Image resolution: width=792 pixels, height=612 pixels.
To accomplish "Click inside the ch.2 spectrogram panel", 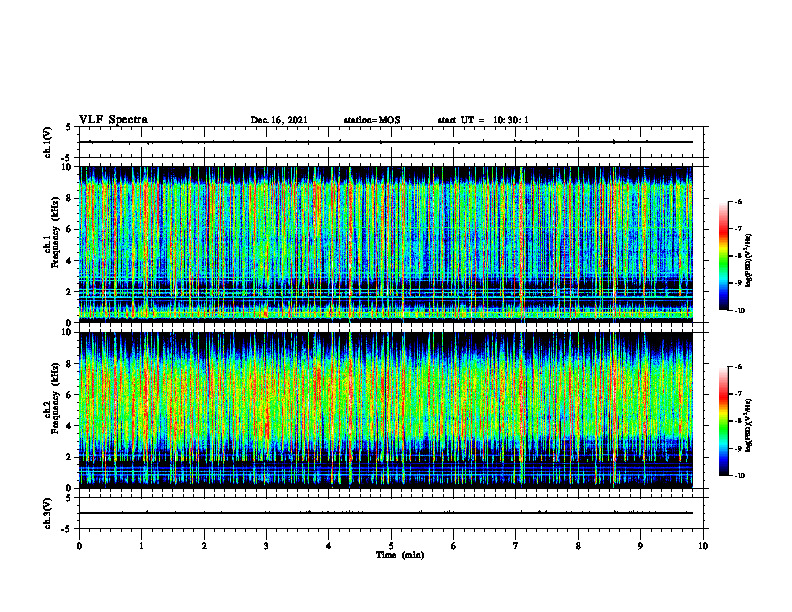I will click(386, 410).
